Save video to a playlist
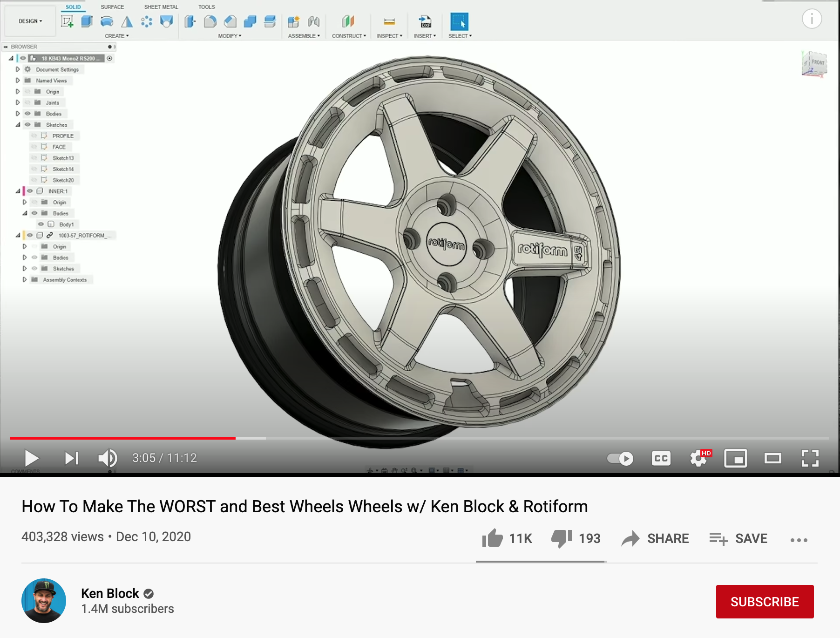The height and width of the screenshot is (638, 840). [738, 538]
